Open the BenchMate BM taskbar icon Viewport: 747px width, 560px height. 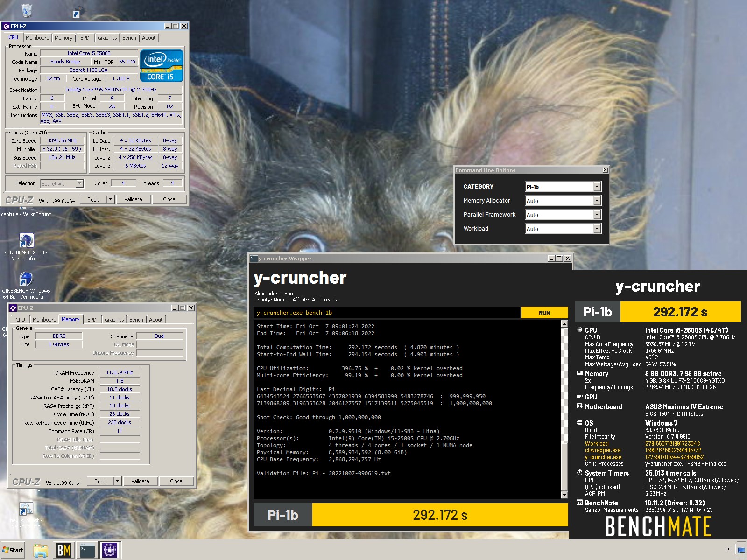63,550
